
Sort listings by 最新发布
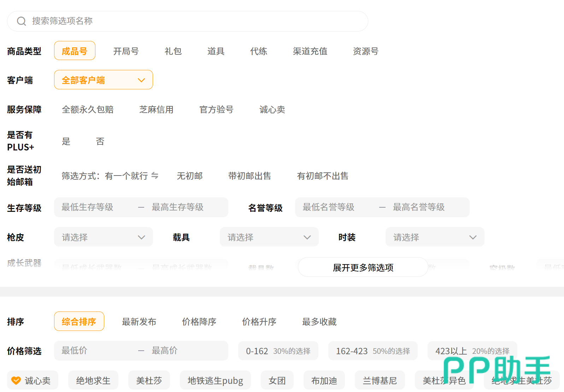(139, 322)
